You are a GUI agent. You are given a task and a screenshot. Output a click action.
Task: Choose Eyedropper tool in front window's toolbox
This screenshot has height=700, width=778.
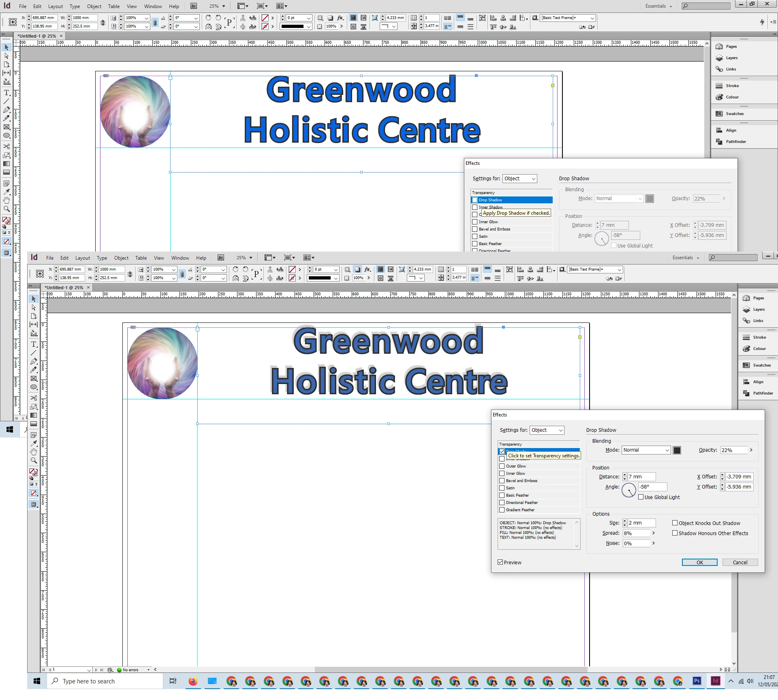pos(34,443)
